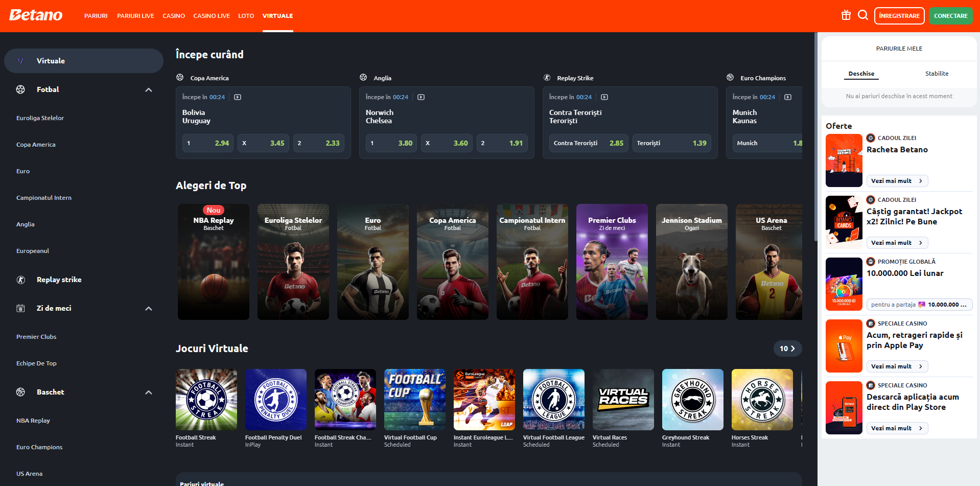The height and width of the screenshot is (486, 980).
Task: Collapse the Zi de meci section
Action: pos(149,309)
